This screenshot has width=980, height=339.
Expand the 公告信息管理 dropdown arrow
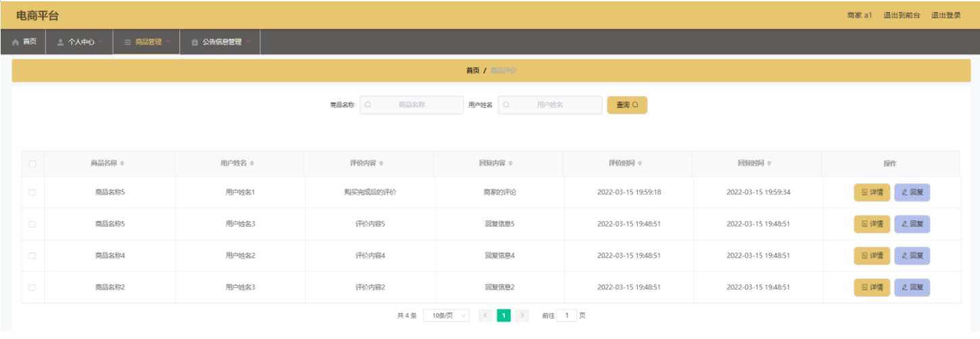(248, 42)
